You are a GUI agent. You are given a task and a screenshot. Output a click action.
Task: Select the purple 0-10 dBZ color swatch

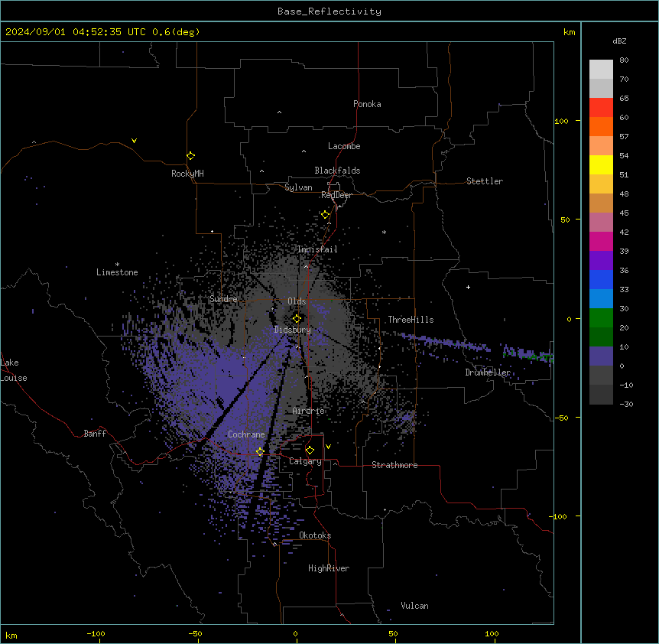(601, 356)
